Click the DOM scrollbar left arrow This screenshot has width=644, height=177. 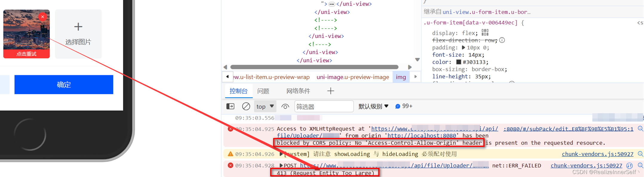tap(225, 67)
